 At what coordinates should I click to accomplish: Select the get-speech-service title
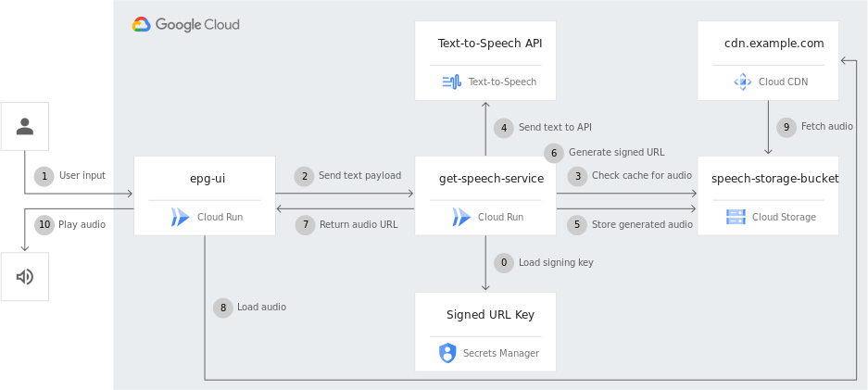pos(491,178)
